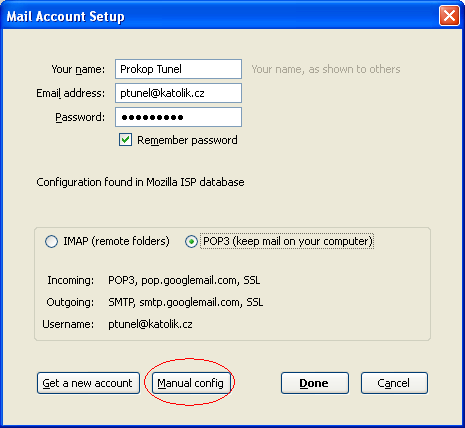Click inside the Email address field

pos(178,93)
